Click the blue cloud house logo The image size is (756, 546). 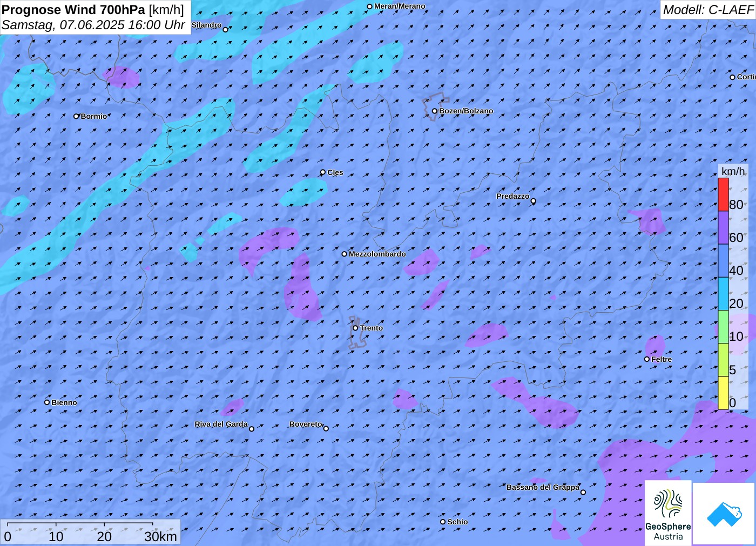click(724, 514)
